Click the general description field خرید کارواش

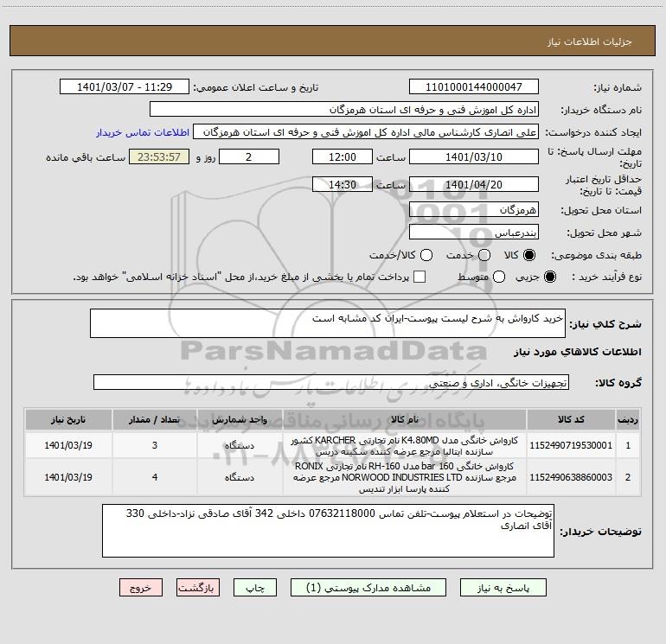point(328,323)
